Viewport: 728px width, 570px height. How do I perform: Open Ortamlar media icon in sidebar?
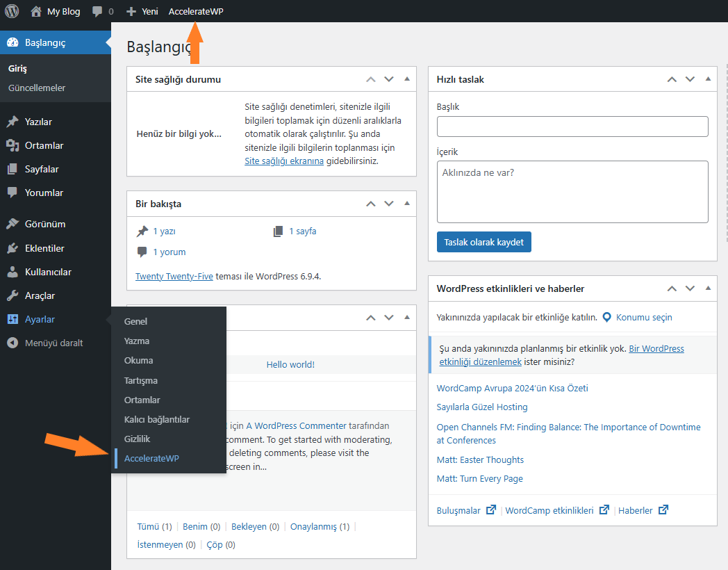coord(13,145)
